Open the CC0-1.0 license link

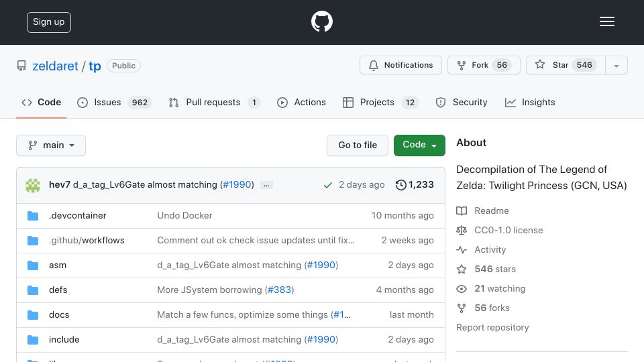click(x=500, y=230)
